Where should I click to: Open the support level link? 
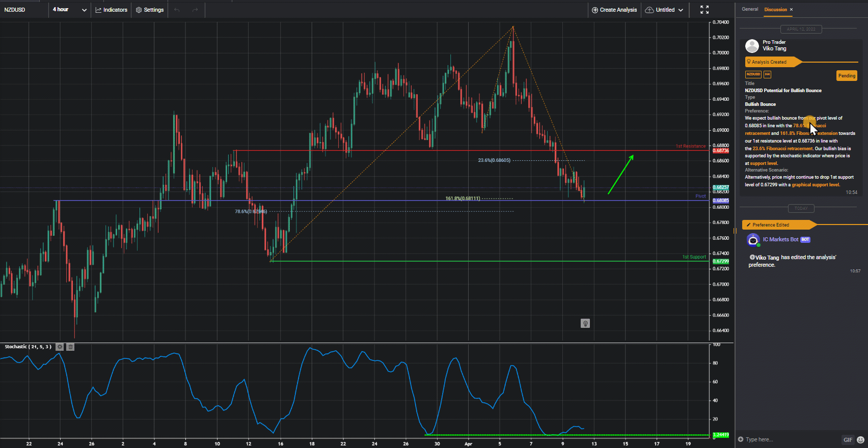(x=764, y=163)
